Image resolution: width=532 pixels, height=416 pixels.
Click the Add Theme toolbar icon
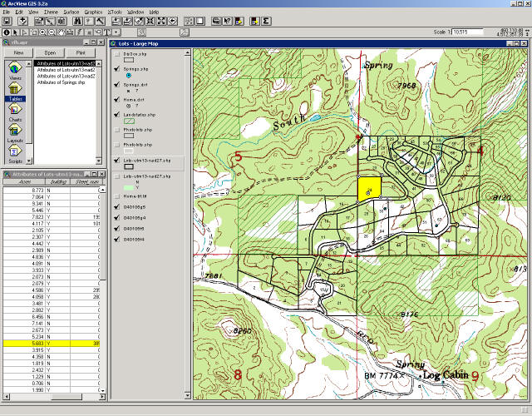[x=22, y=22]
